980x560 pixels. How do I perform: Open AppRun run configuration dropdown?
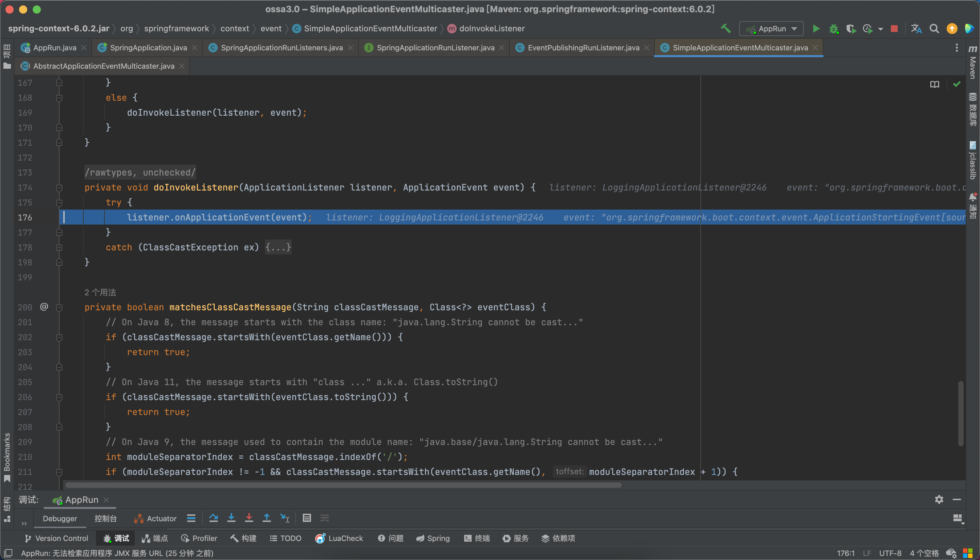click(x=771, y=29)
